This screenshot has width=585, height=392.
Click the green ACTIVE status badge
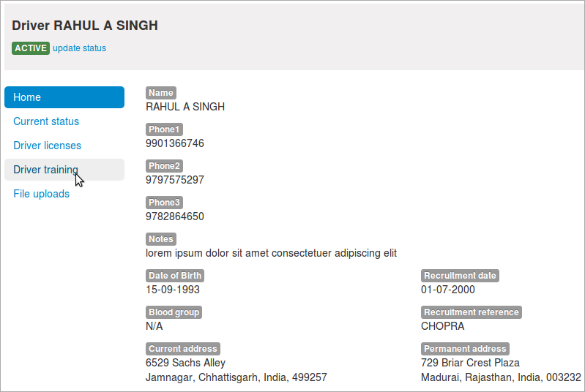point(31,48)
